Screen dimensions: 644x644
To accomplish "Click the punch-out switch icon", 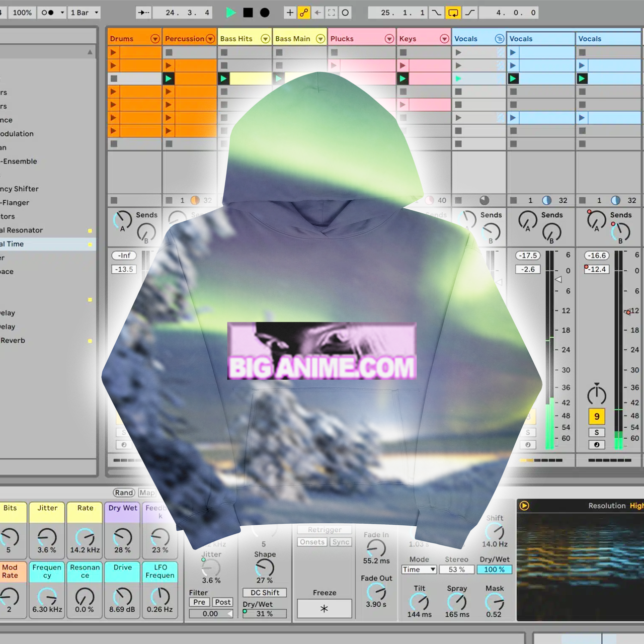I will [469, 13].
